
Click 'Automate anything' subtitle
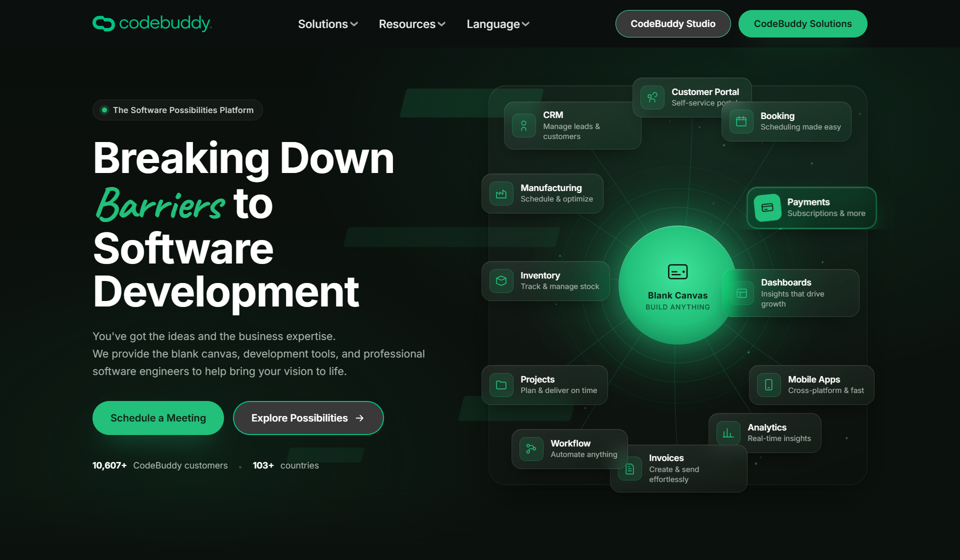(584, 454)
